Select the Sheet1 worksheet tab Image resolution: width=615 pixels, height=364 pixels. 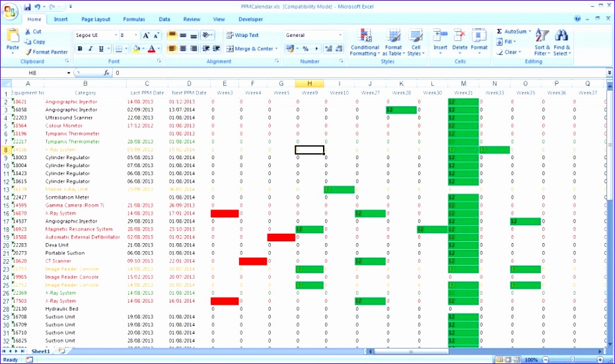coord(41,351)
